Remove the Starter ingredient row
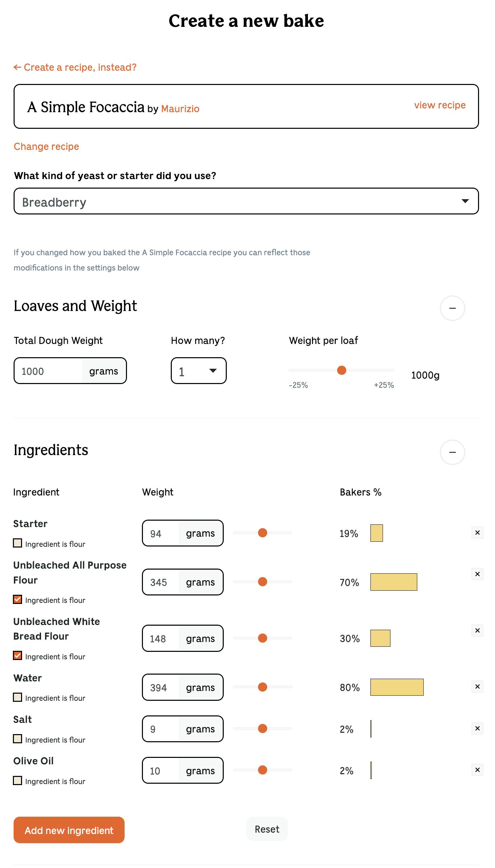Screen dimensions: 495x868 [477, 533]
